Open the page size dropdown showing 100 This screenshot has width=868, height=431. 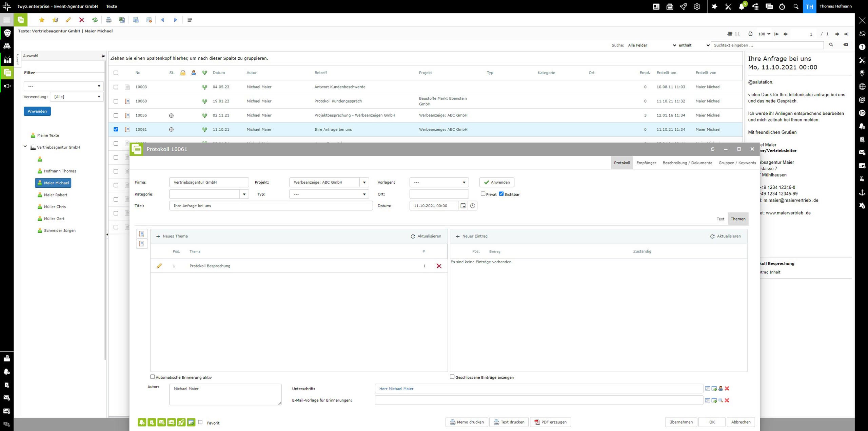[764, 34]
